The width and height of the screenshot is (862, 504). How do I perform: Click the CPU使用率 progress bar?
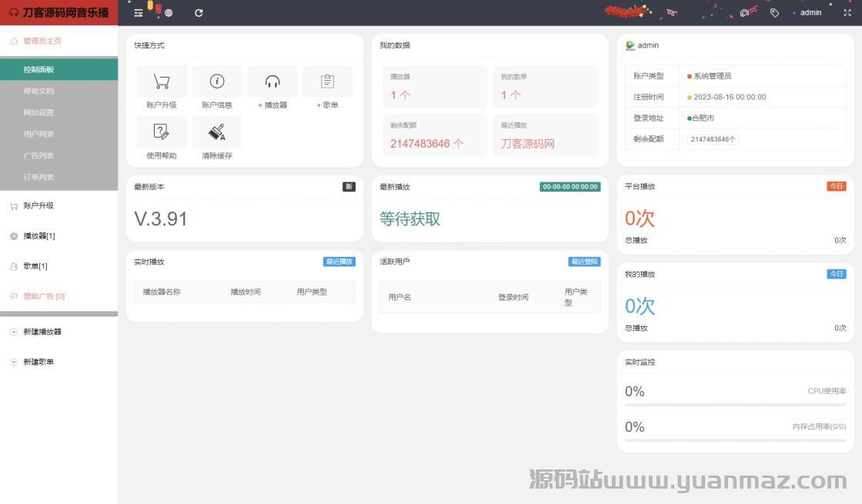tap(735, 405)
